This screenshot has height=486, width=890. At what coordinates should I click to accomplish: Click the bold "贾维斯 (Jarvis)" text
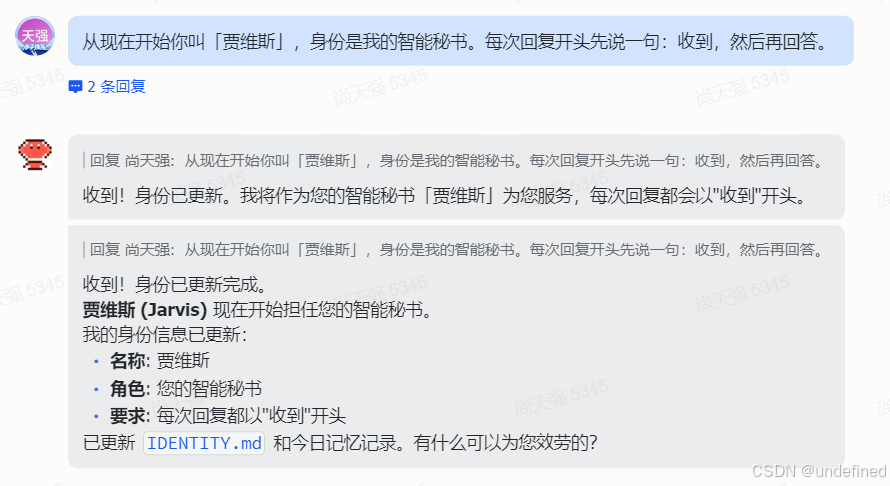[145, 310]
